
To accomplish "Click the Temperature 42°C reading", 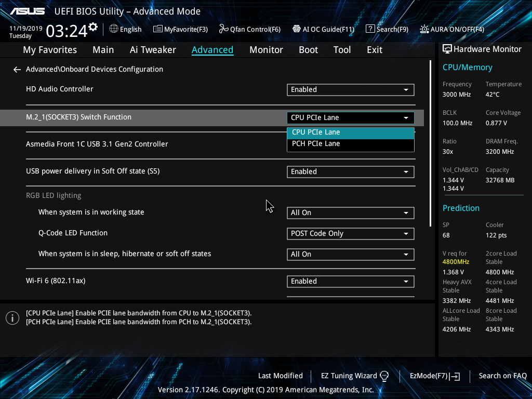I will (493, 95).
